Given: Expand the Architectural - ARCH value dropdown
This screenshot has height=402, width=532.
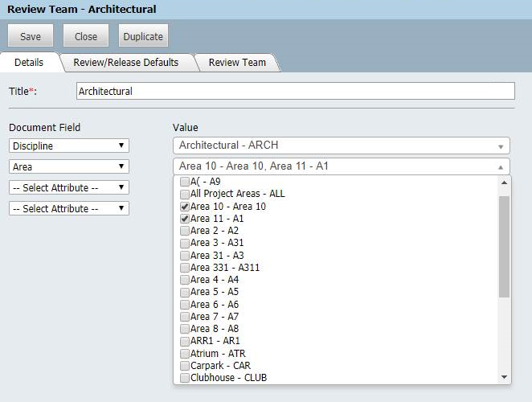Looking at the screenshot, I should click(x=342, y=146).
